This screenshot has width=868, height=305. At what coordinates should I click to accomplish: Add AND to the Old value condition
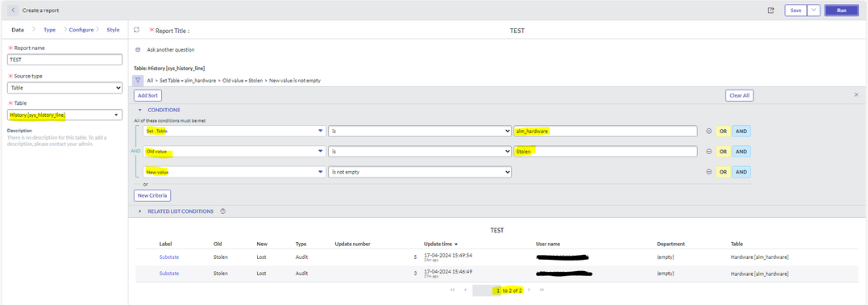[741, 152]
